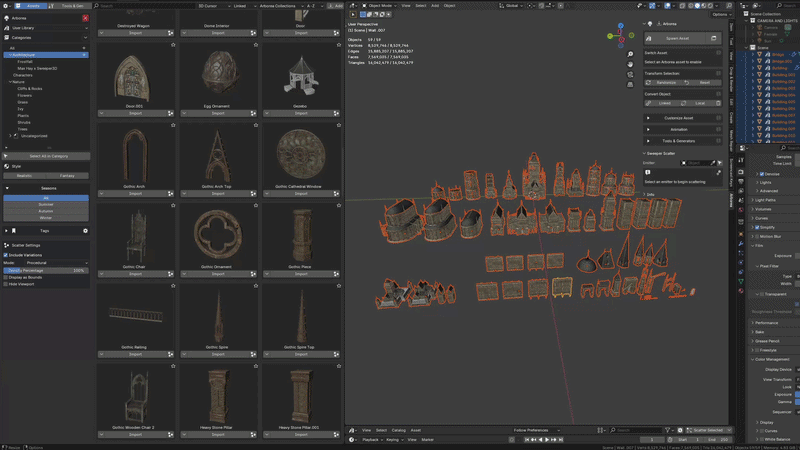800x450 pixels.
Task: Toggle the Simplify checkbox
Action: (757, 228)
